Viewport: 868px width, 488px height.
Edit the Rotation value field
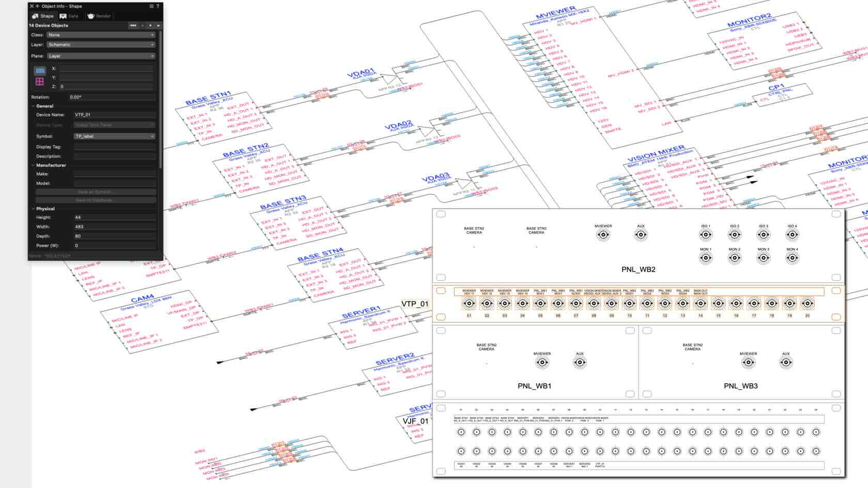coord(112,97)
